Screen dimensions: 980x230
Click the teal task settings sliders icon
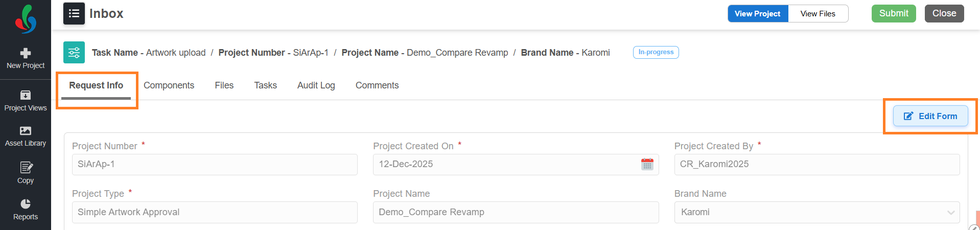[74, 53]
